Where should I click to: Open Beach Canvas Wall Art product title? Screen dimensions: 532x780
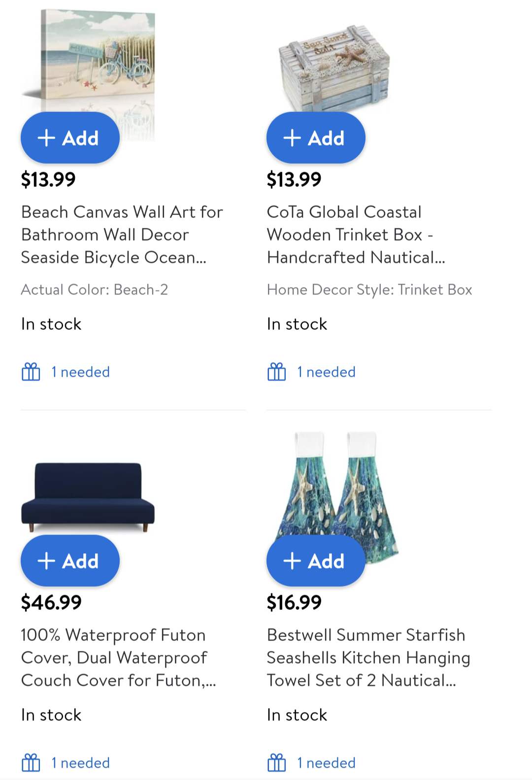coord(122,235)
